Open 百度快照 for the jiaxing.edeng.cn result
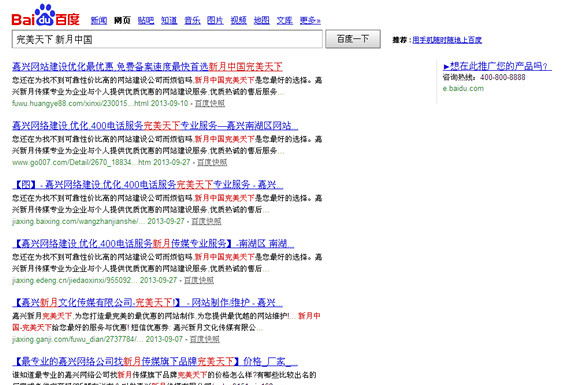Screen dimensions: 585x385 tap(199, 280)
